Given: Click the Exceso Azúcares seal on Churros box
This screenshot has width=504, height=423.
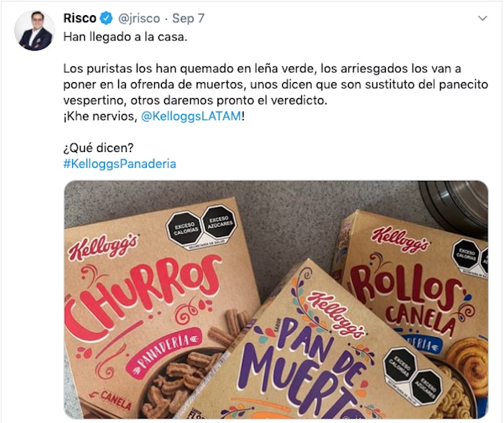Looking at the screenshot, I should (x=220, y=223).
